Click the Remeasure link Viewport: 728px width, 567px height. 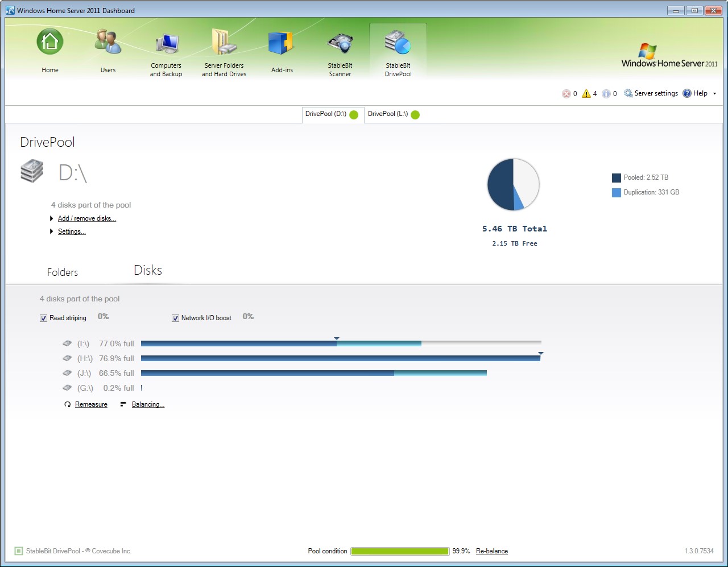pyautogui.click(x=91, y=404)
